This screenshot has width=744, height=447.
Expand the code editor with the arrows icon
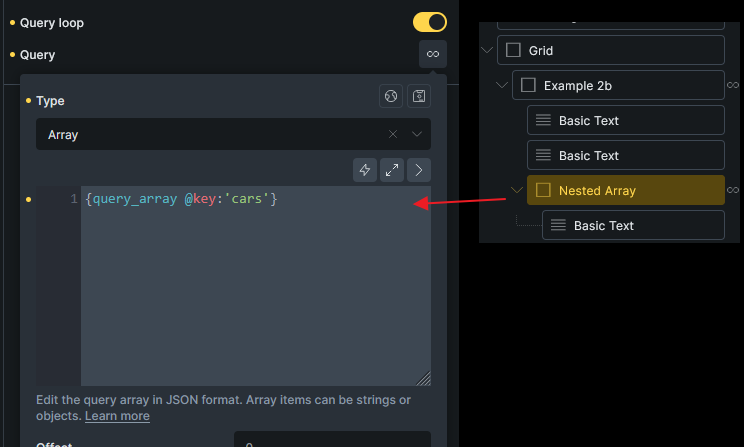coord(392,170)
